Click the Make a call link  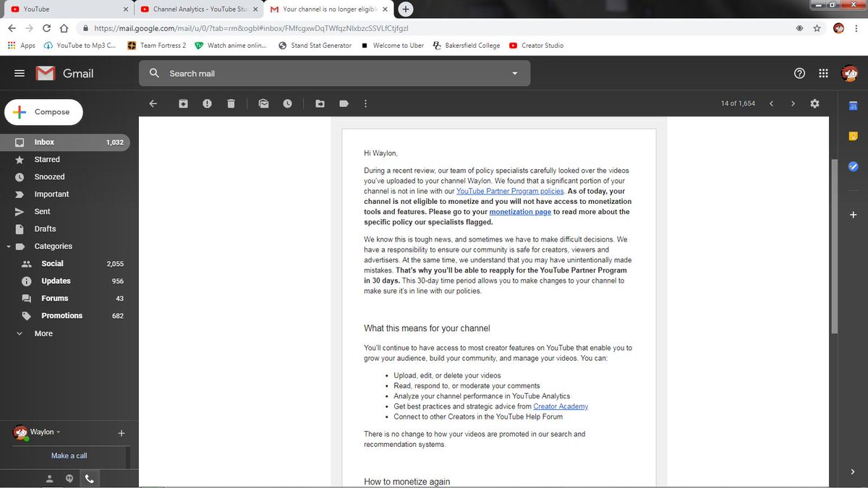tap(69, 455)
